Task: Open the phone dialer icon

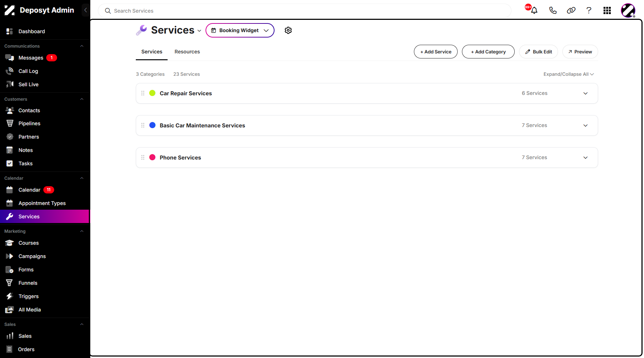Action: coord(553,10)
